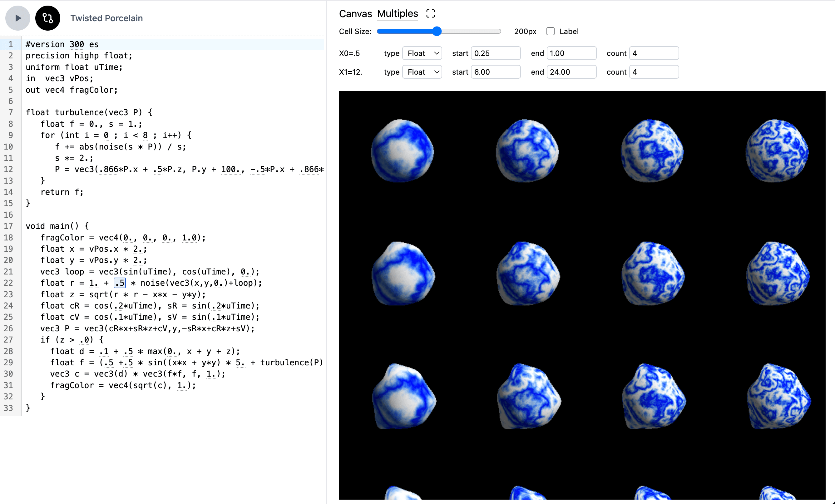Enable the Label checkbox
835x504 pixels.
coord(550,31)
